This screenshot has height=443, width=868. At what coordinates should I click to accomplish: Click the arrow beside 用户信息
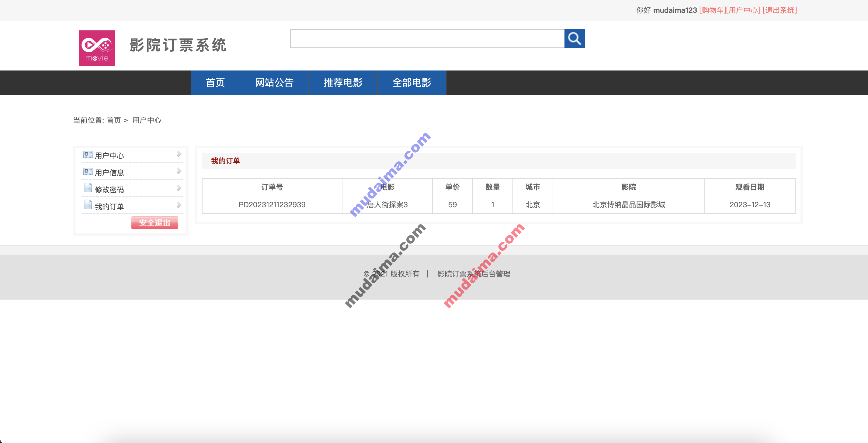pyautogui.click(x=179, y=171)
